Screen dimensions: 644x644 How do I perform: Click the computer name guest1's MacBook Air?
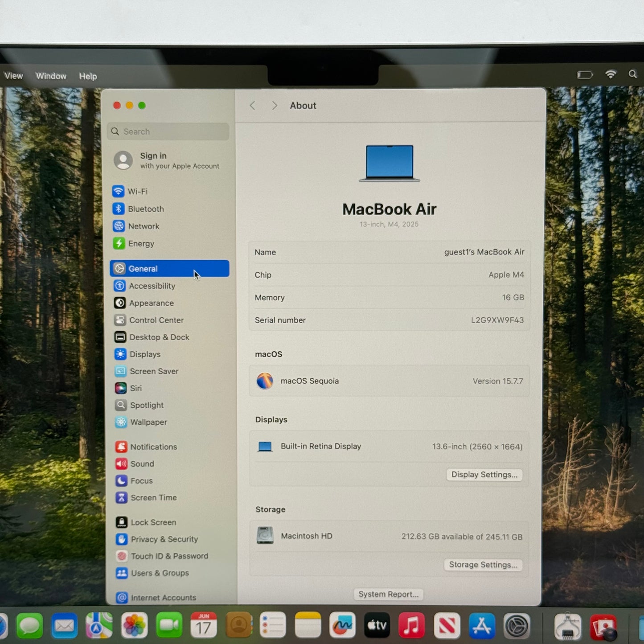(x=484, y=252)
